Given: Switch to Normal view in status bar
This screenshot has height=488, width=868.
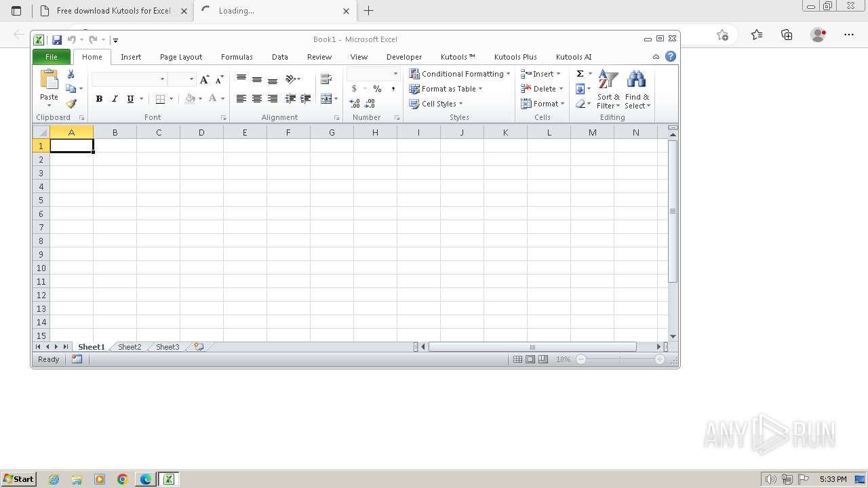Looking at the screenshot, I should click(x=517, y=359).
